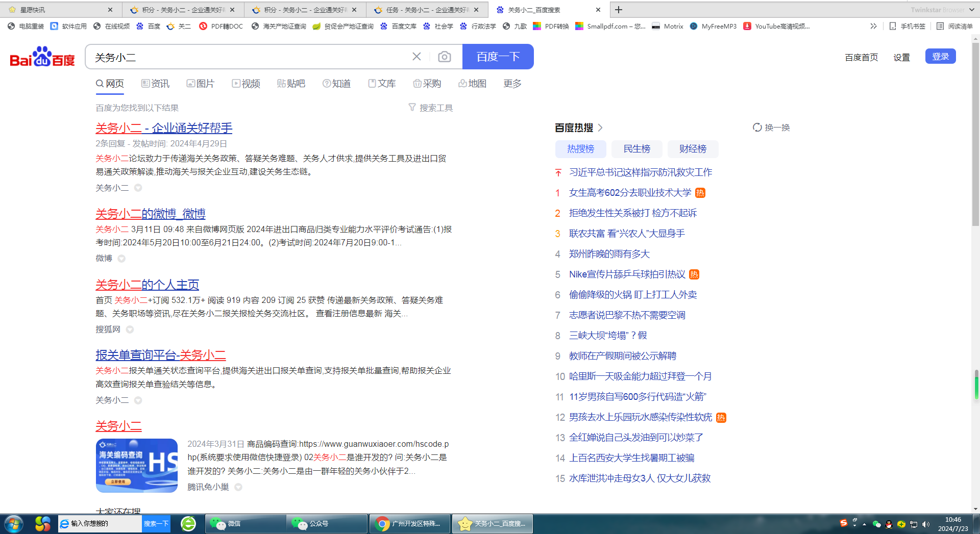Viewport: 980px width, 534px height.
Task: Open 软件应用 bookmark
Action: tap(69, 26)
